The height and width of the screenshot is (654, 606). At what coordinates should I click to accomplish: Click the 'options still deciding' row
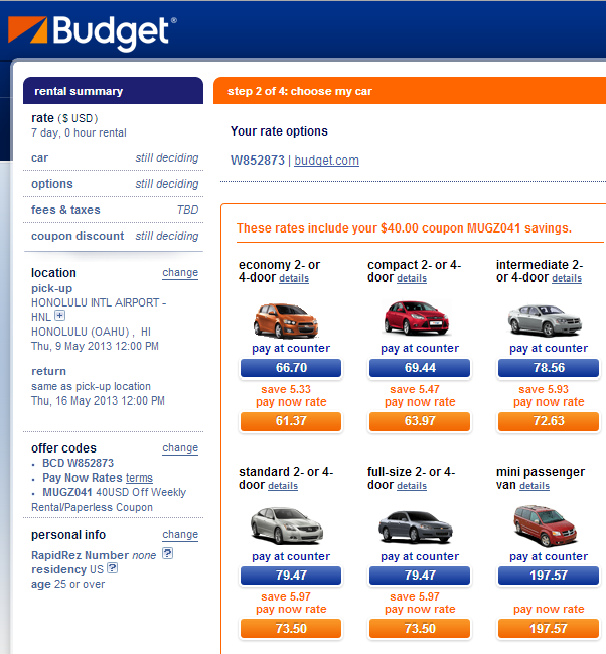tap(114, 184)
